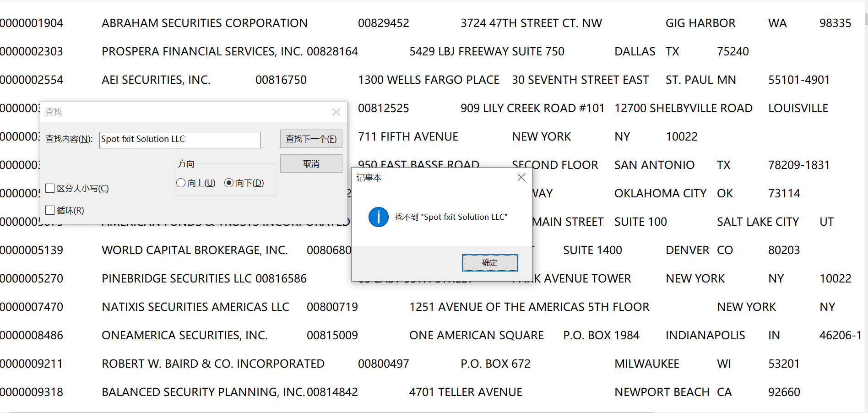This screenshot has width=868, height=413.
Task: Click the text ROBERT W. BAIRD & CO. INCORPORATED
Action: point(213,364)
